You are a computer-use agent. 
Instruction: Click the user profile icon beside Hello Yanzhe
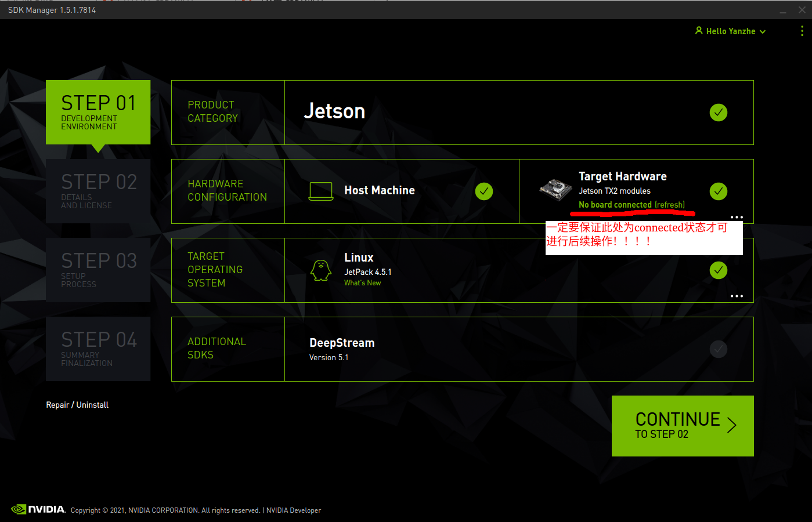click(699, 31)
